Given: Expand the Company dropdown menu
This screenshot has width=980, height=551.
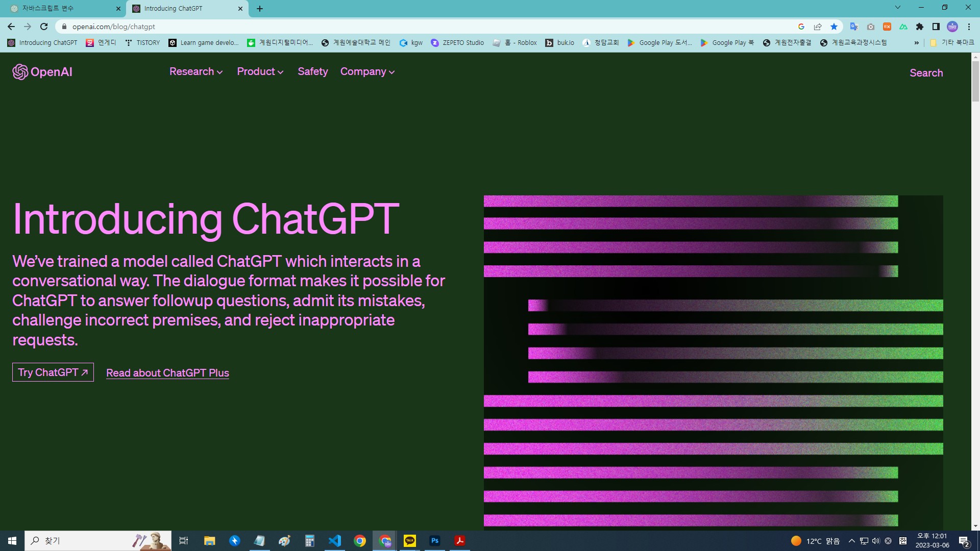Looking at the screenshot, I should [367, 71].
